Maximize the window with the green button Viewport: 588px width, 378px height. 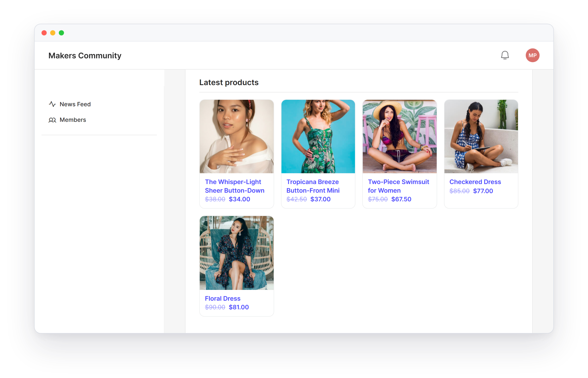click(x=61, y=33)
